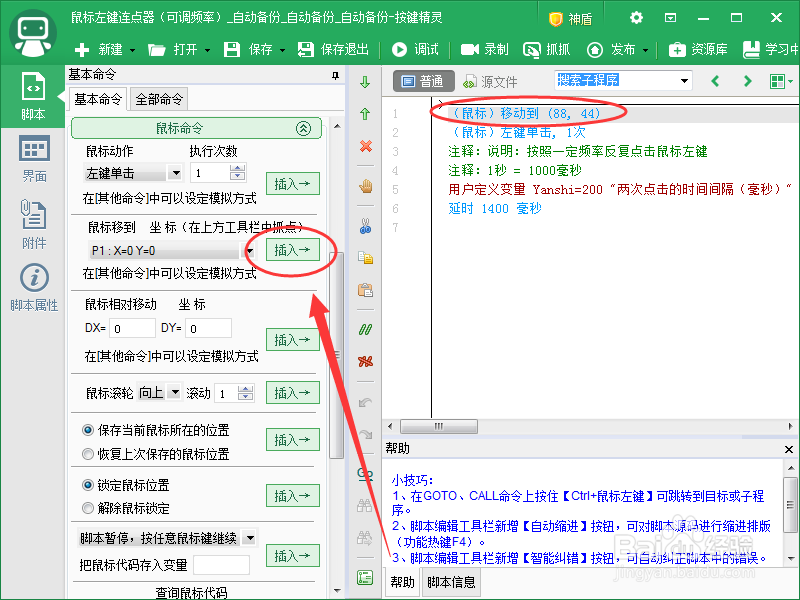Click the clipboard paste icon
The image size is (800, 600).
click(365, 290)
